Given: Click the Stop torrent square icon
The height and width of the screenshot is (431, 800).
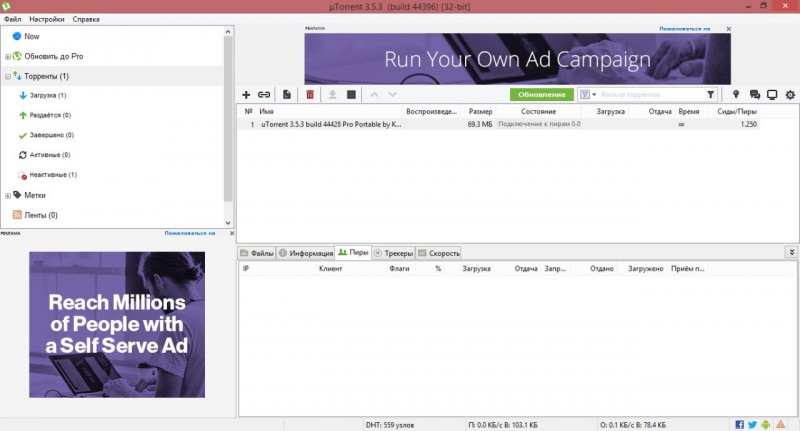Looking at the screenshot, I should (351, 94).
